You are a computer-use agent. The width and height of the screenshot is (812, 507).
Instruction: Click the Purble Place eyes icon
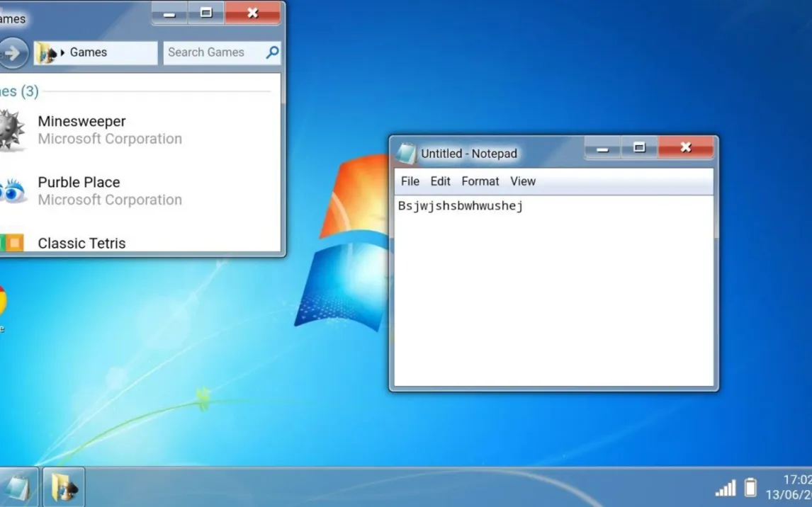tap(12, 190)
